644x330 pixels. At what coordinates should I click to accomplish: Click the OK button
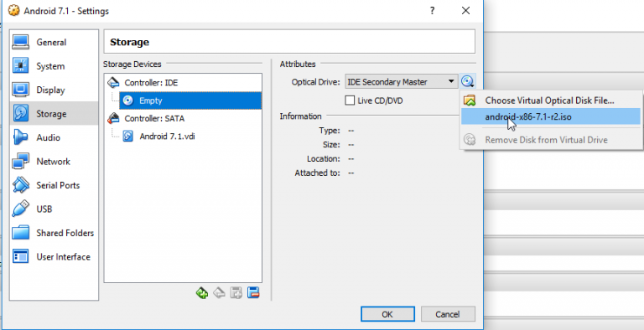click(387, 314)
